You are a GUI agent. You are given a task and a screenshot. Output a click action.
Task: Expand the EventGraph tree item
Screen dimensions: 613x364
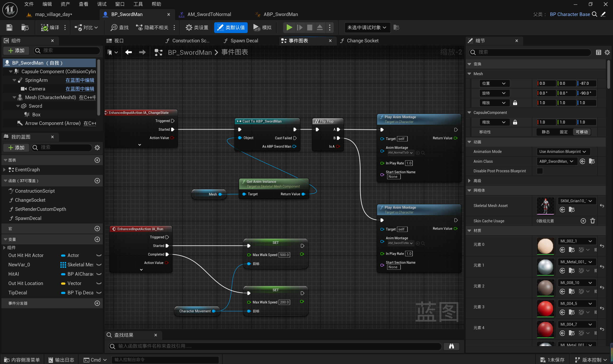click(4, 170)
